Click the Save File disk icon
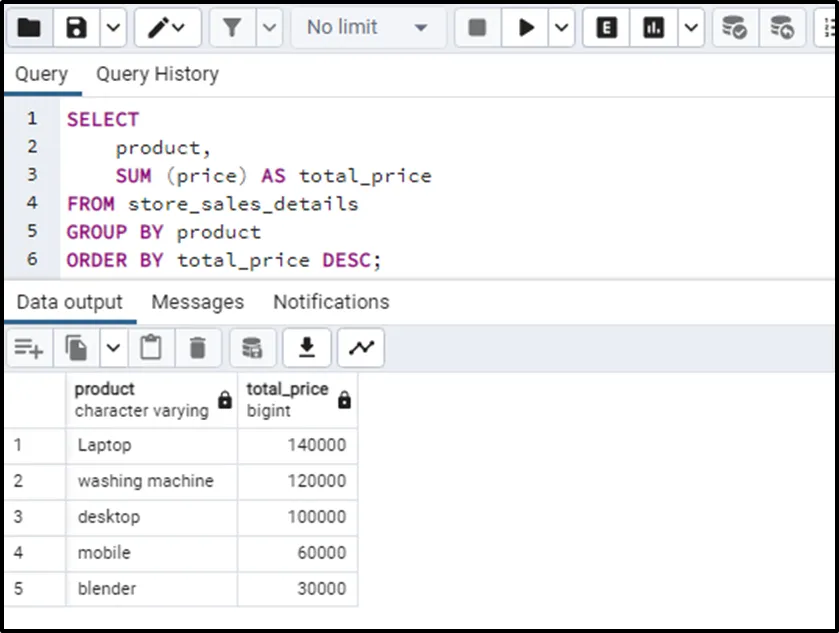Screen dimensions: 839x633 tap(77, 27)
